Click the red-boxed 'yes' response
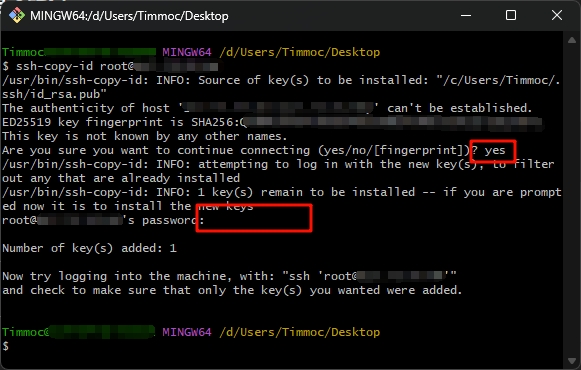 click(x=493, y=151)
